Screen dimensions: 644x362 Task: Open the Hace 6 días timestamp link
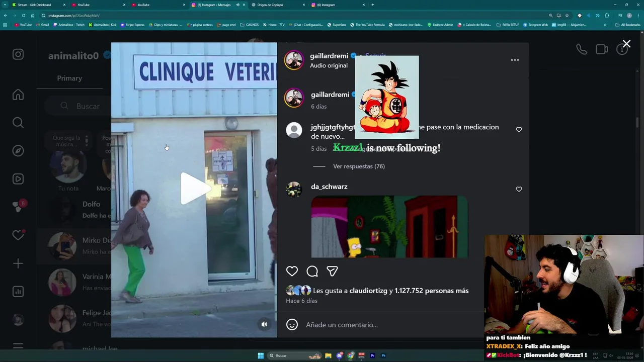pyautogui.click(x=301, y=301)
